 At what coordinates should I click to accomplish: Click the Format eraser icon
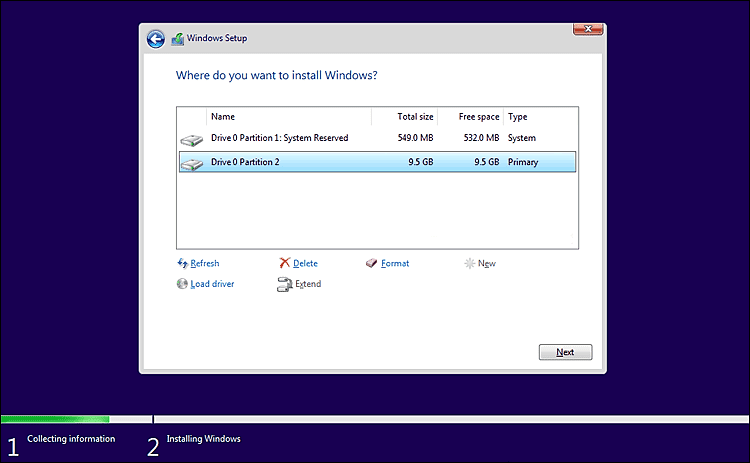(371, 263)
